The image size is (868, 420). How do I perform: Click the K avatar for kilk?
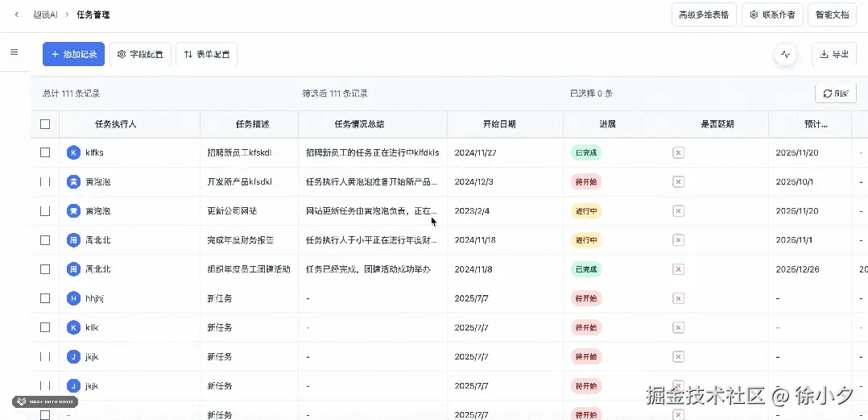point(73,327)
